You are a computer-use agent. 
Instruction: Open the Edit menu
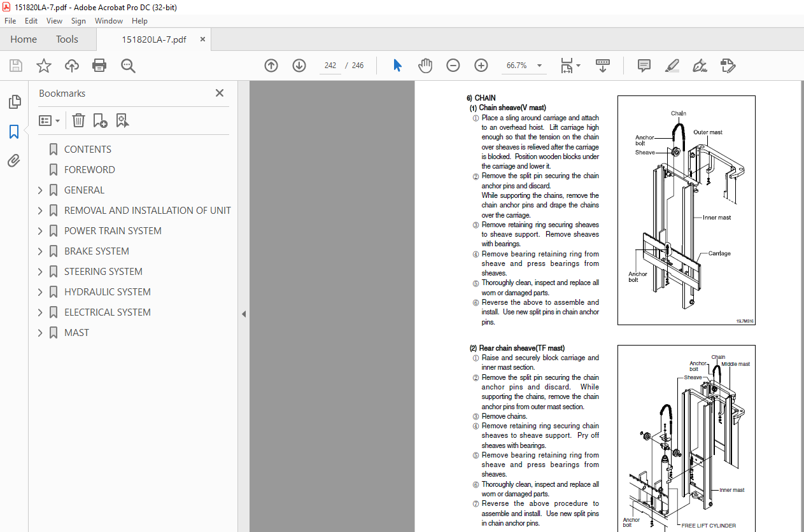point(31,21)
